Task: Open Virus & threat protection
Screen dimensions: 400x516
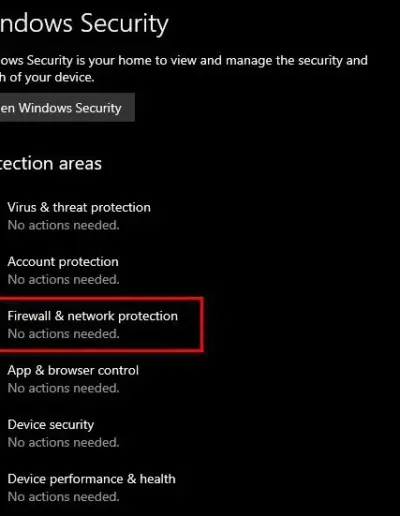Action: point(79,207)
